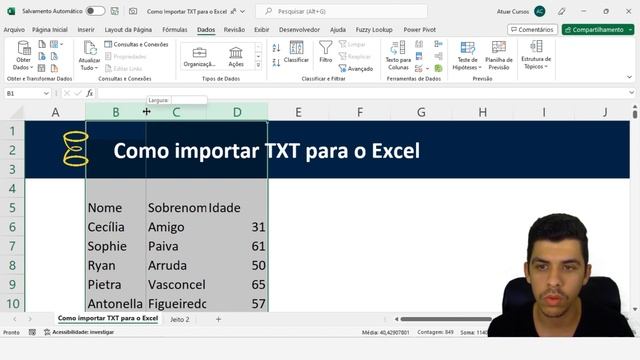Open the Classificar sort dialog

296,52
